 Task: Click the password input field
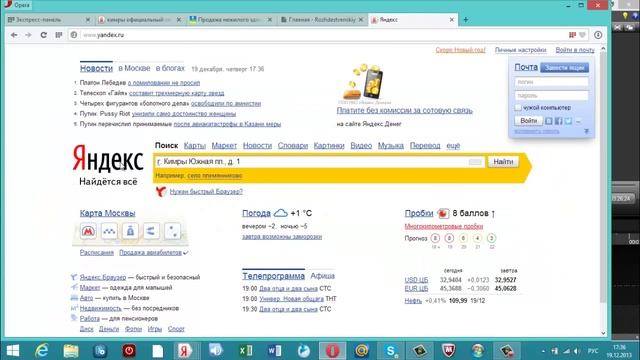pos(551,96)
